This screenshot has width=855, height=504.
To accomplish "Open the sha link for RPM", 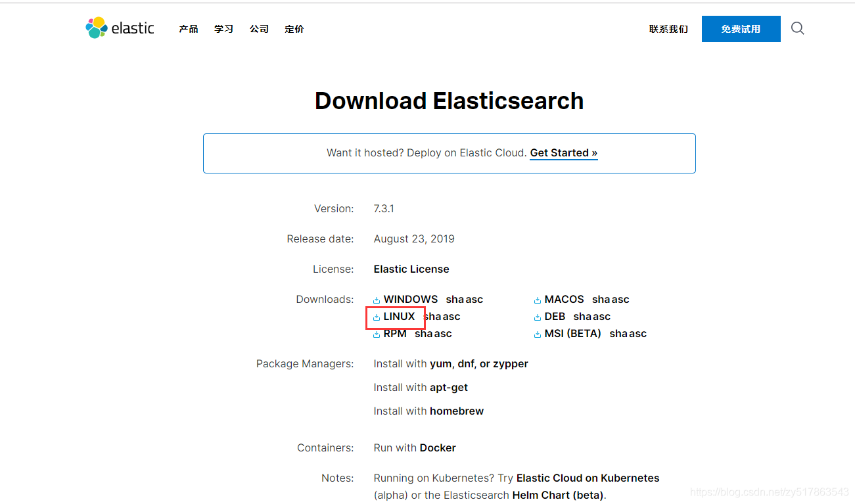I will click(424, 333).
